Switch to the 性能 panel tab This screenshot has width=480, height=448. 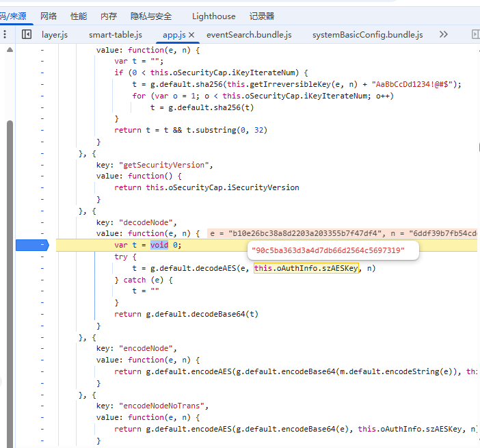click(79, 16)
